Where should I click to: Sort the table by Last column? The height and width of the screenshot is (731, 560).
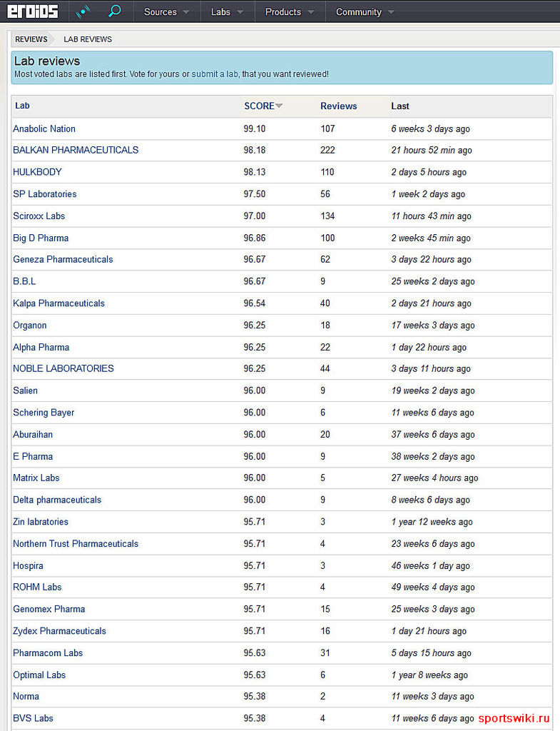coord(400,106)
